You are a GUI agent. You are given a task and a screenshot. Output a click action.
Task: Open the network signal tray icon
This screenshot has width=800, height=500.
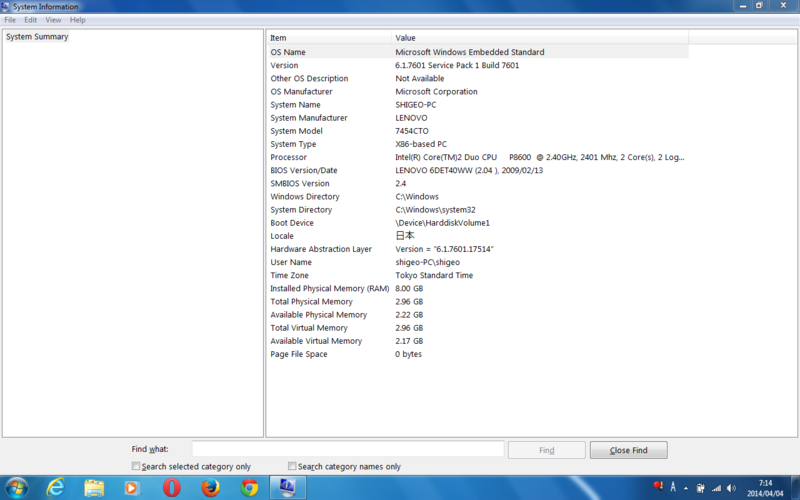[716, 488]
